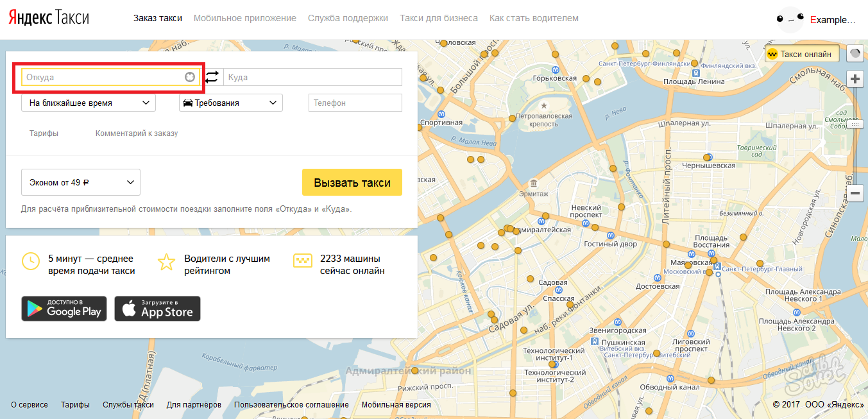The image size is (868, 419).
Task: Open Служба поддержки menu item
Action: pyautogui.click(x=348, y=18)
